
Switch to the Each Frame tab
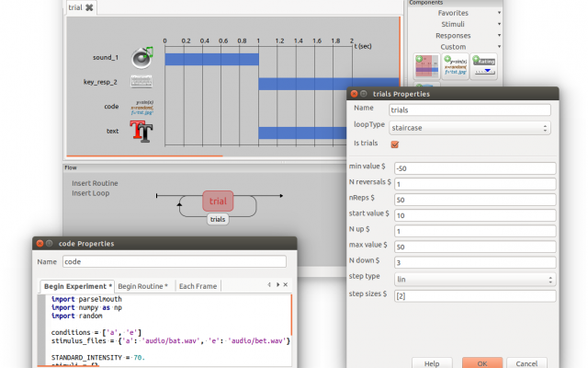[x=198, y=286]
